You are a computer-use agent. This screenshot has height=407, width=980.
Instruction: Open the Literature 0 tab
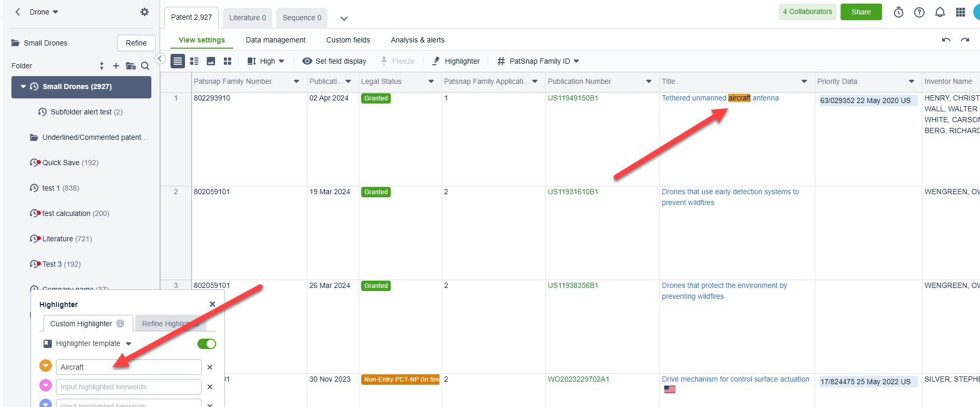pyautogui.click(x=247, y=18)
